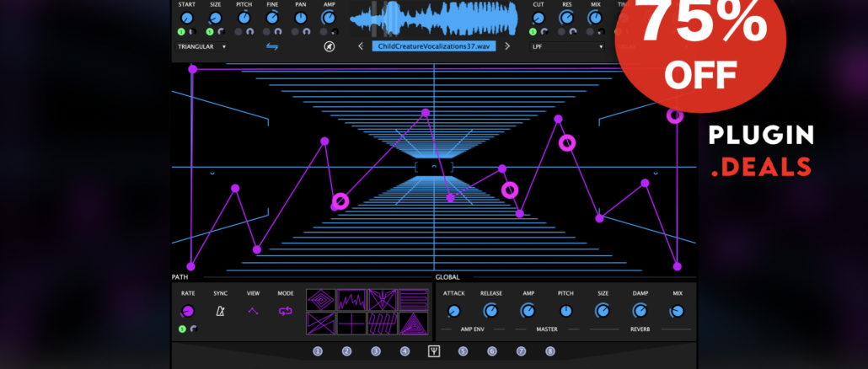Switch to slot 5 in bottom bar
The height and width of the screenshot is (369, 868).
(463, 350)
